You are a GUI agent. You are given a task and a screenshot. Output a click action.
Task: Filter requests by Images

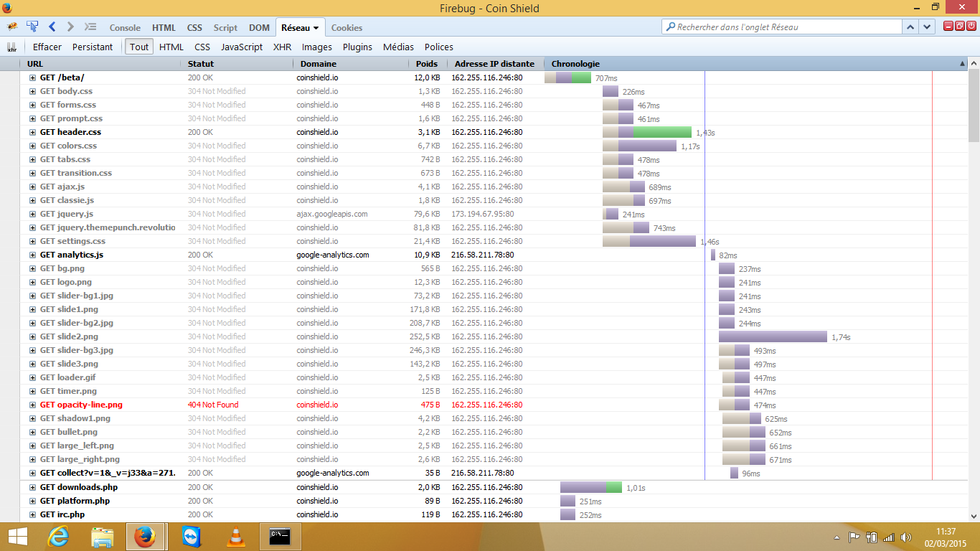click(x=317, y=47)
